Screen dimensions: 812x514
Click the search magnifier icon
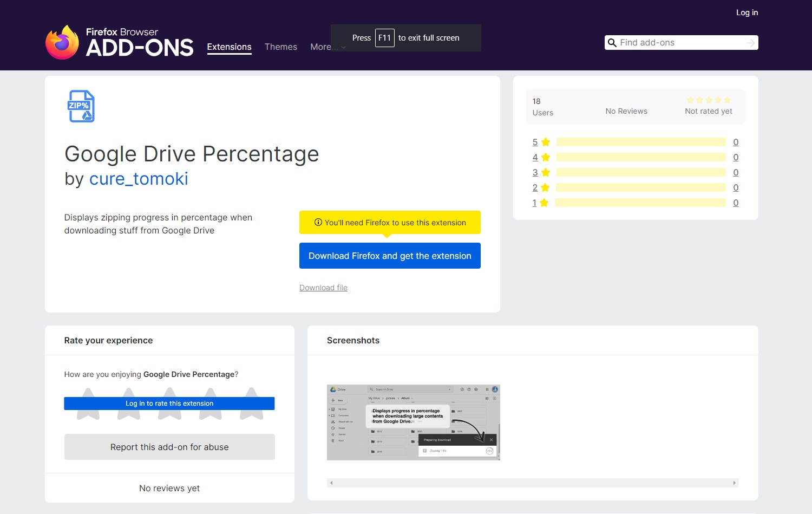(612, 43)
